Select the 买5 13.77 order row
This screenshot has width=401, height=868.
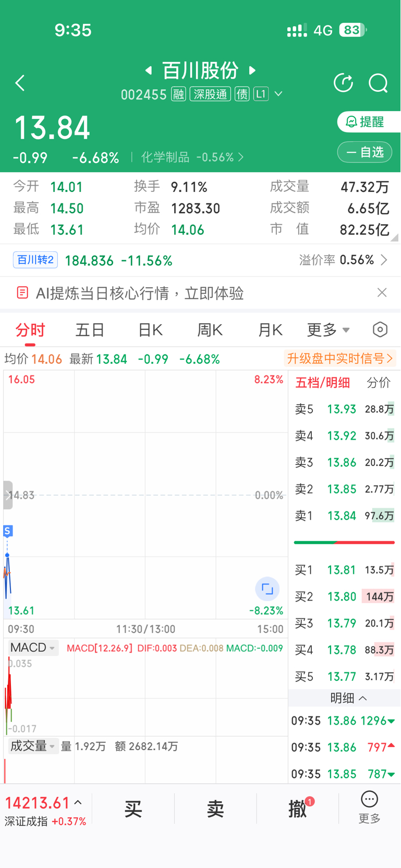pyautogui.click(x=344, y=677)
